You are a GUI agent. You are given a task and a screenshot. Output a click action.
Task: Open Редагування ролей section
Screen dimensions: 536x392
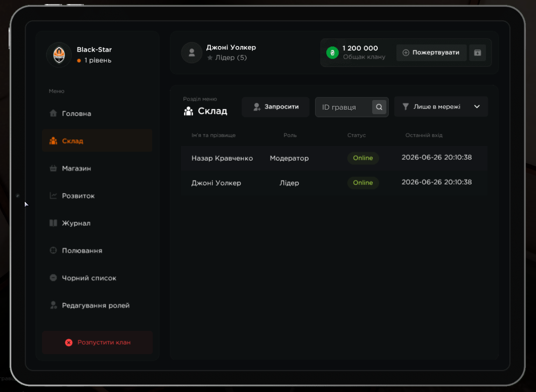pos(97,305)
